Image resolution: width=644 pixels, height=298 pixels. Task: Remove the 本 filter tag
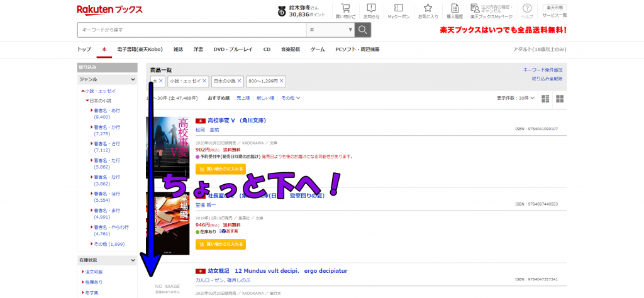click(161, 81)
